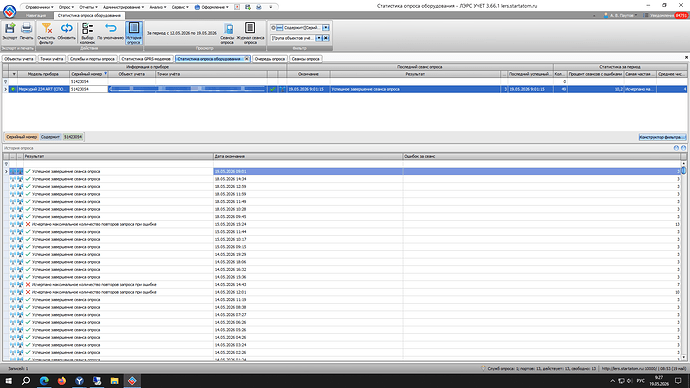This screenshot has height=388, width=690.
Task: Open Сеансы опроса ribbon icon
Action: point(227,33)
